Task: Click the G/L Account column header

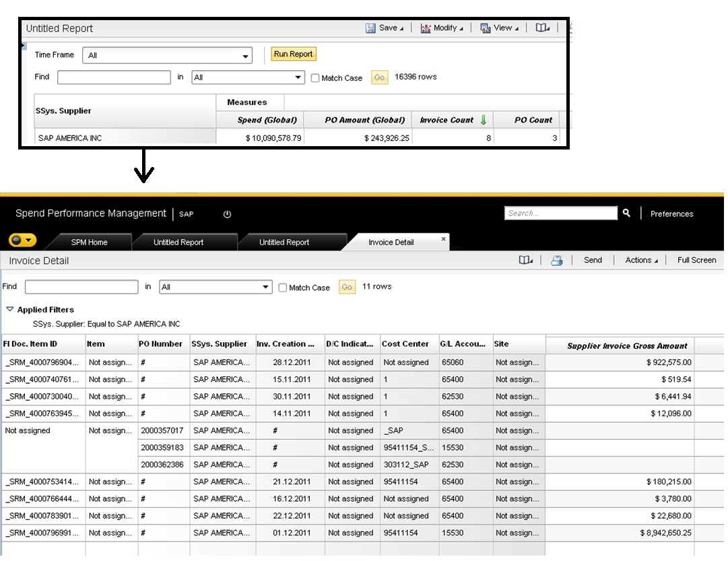Action: coord(465,344)
